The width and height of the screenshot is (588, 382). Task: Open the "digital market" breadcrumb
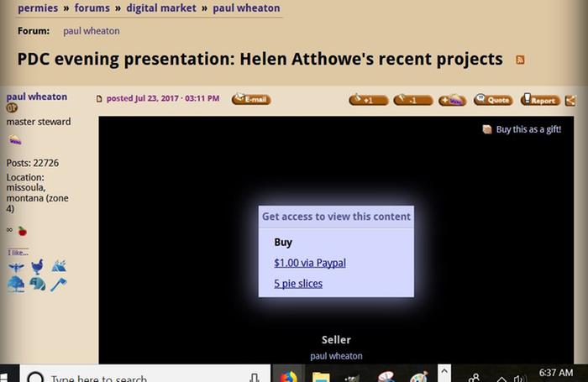pyautogui.click(x=161, y=8)
